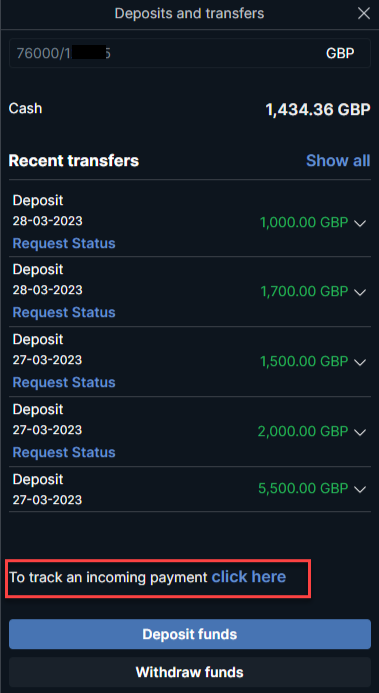Open Request Status for 2,000.00 GBP deposit

pyautogui.click(x=64, y=452)
